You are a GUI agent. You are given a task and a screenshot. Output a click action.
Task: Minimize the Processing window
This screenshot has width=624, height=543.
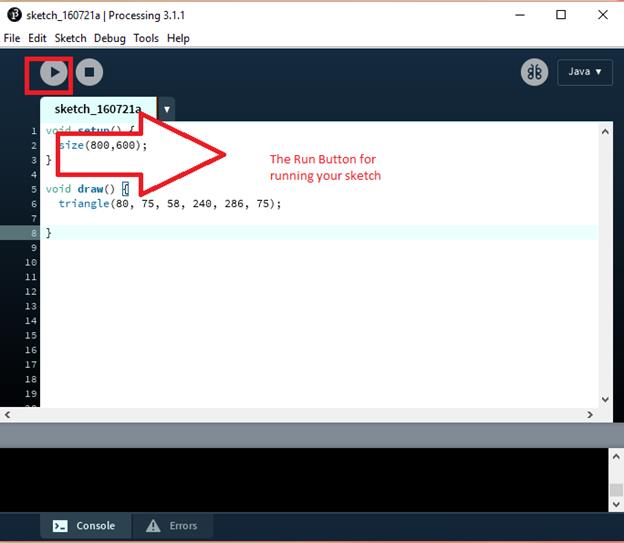(x=520, y=15)
